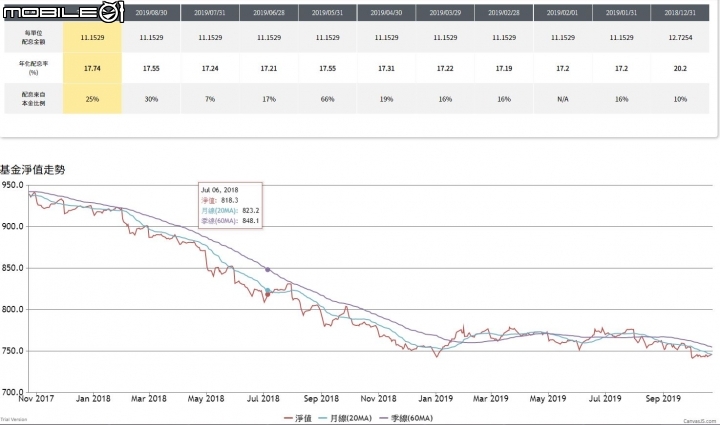
Task: Click the 17.24 yield cell
Action: click(210, 68)
